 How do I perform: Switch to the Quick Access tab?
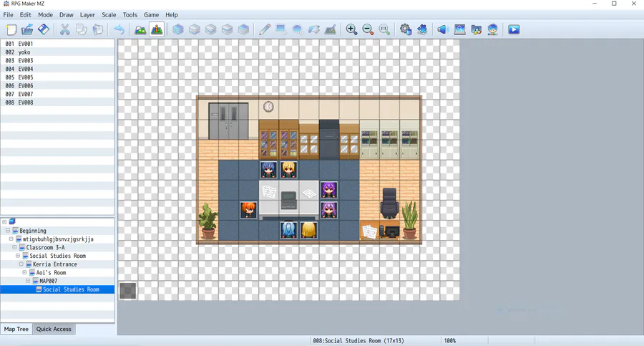(x=54, y=329)
